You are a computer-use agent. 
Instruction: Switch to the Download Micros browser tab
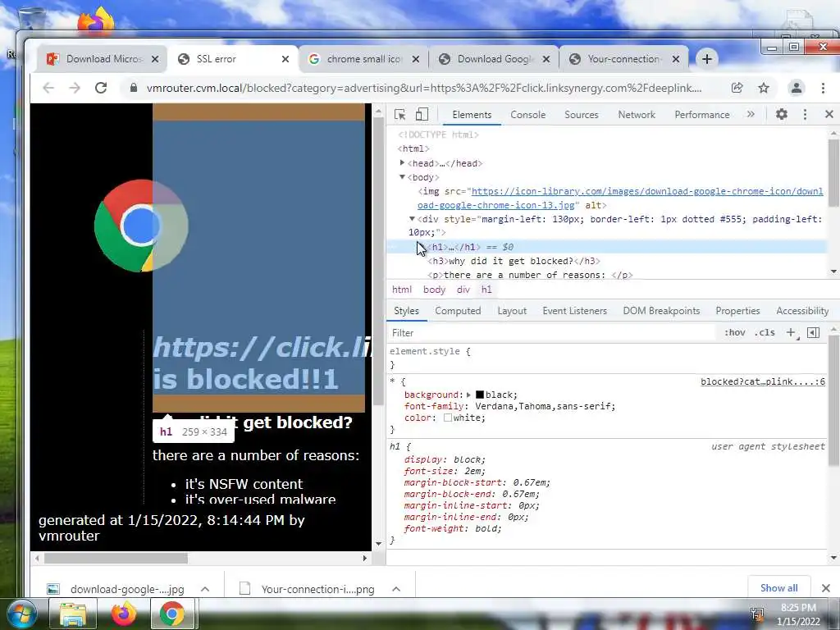point(102,59)
